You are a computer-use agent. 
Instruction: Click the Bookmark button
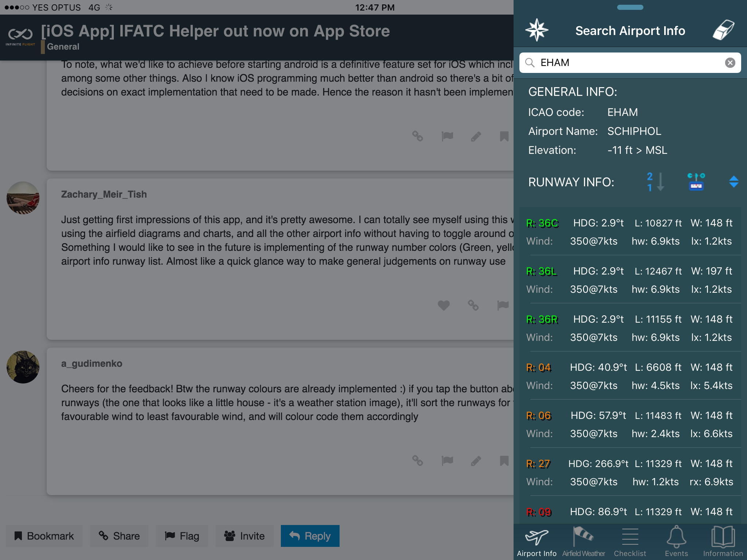click(44, 536)
